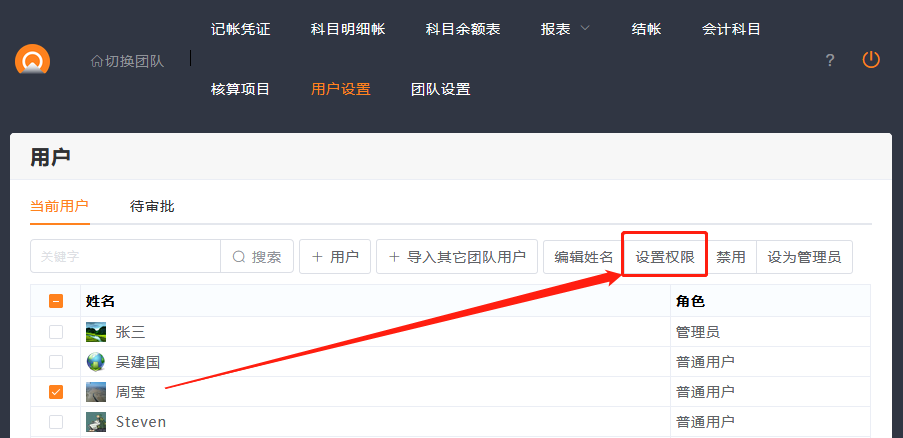Uncheck the box for 周莹
903x438 pixels.
click(x=56, y=392)
